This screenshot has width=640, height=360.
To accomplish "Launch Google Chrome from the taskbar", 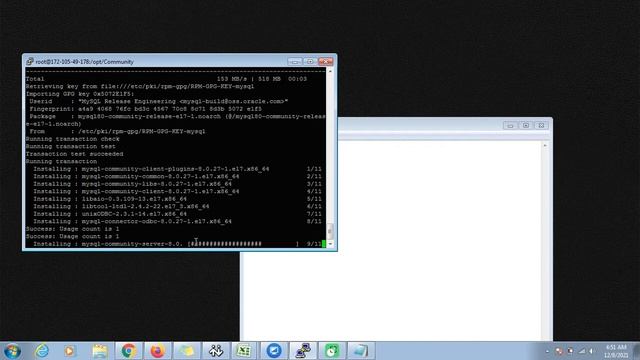I will click(129, 351).
